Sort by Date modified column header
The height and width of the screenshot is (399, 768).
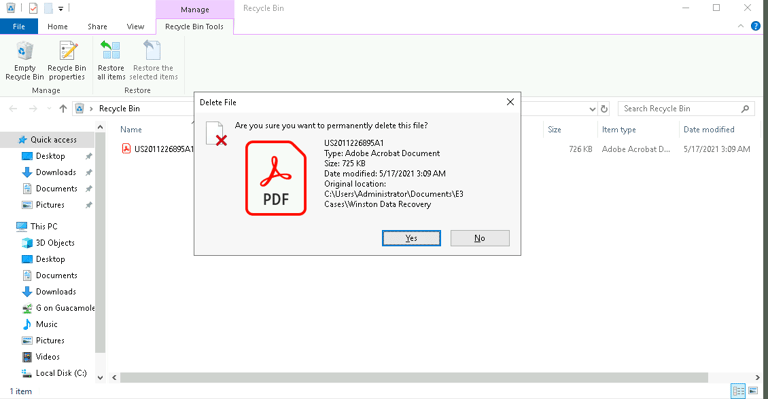pos(708,129)
